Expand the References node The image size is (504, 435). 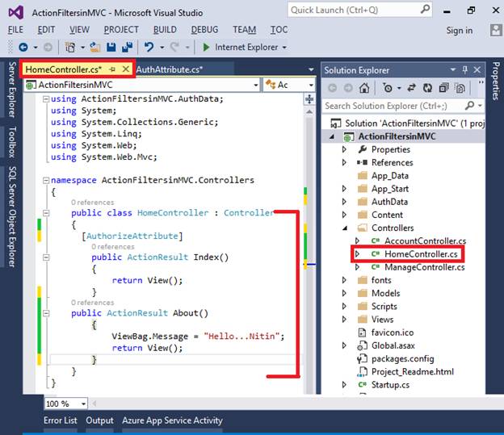(345, 162)
